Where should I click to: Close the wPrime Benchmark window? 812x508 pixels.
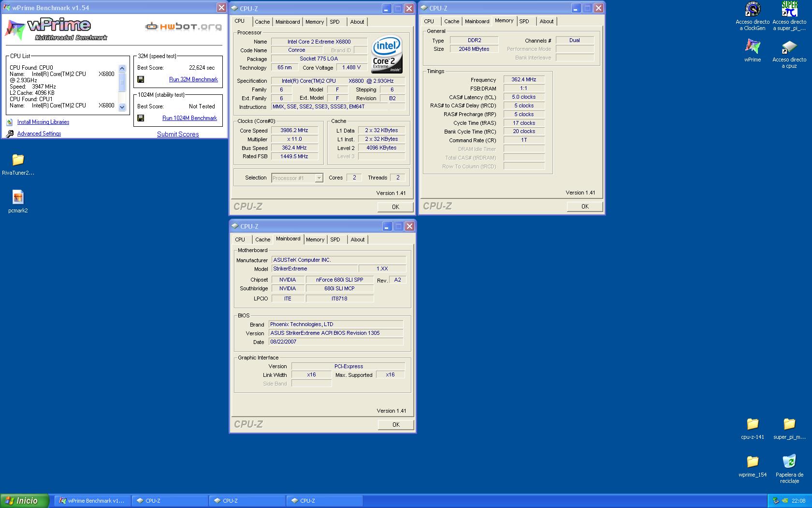pyautogui.click(x=221, y=8)
